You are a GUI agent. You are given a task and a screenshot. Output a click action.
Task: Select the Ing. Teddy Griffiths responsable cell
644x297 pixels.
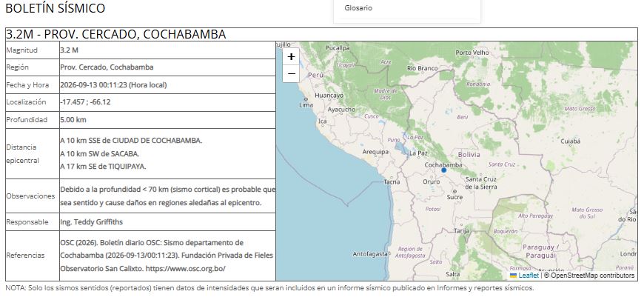pos(167,222)
